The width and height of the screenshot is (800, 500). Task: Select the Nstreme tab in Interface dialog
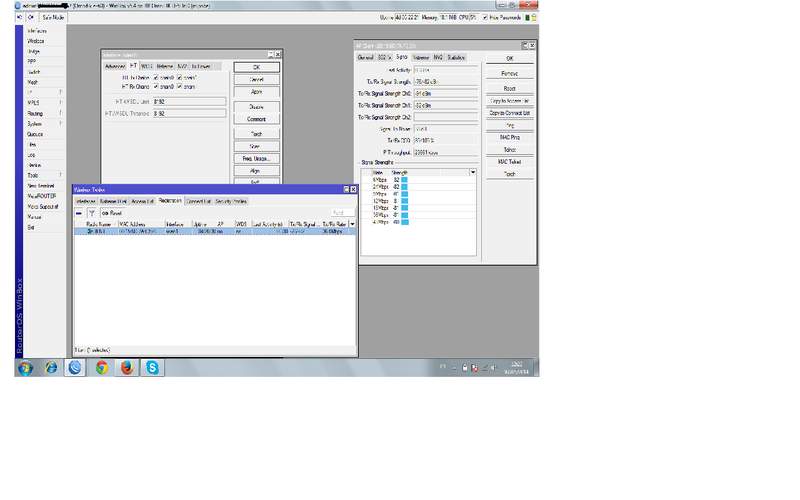165,66
